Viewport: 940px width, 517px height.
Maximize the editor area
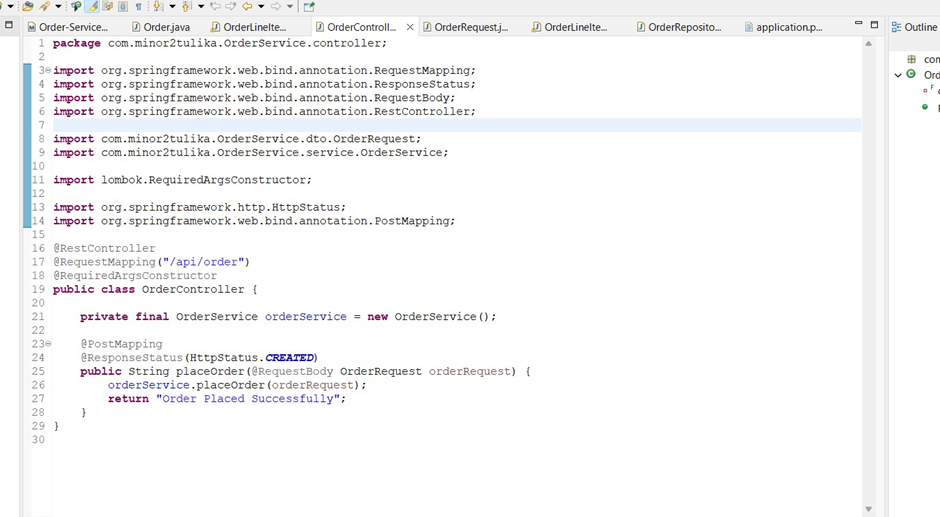pyautogui.click(x=874, y=24)
